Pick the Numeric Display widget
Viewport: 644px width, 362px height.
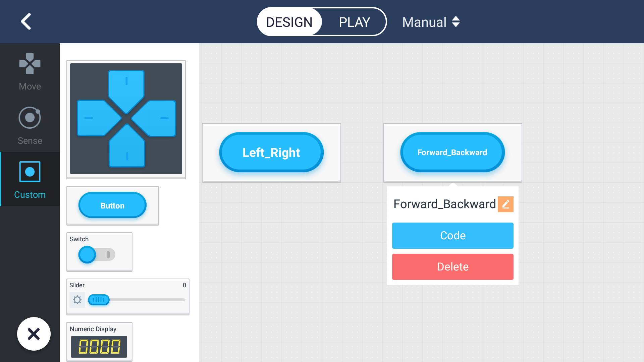99,342
